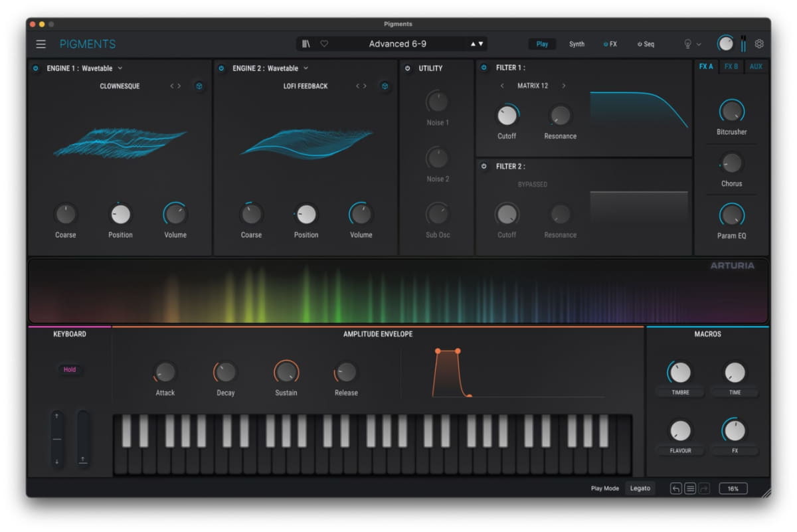The image size is (797, 532).
Task: Click the 16% CPU meter button
Action: (733, 488)
